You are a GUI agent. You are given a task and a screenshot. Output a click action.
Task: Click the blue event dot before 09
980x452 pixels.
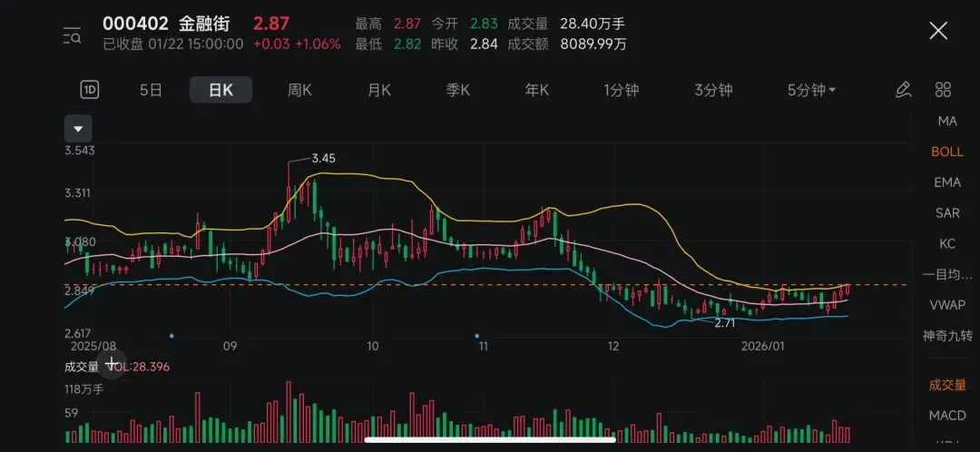click(x=171, y=336)
